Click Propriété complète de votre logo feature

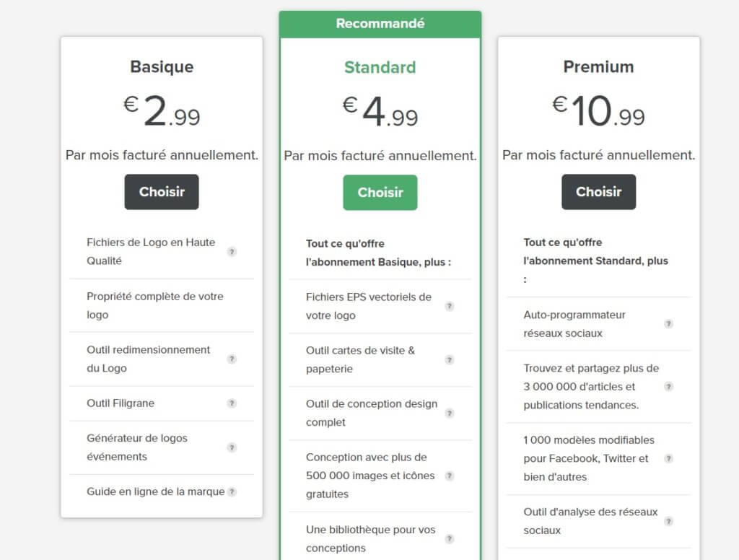point(155,305)
